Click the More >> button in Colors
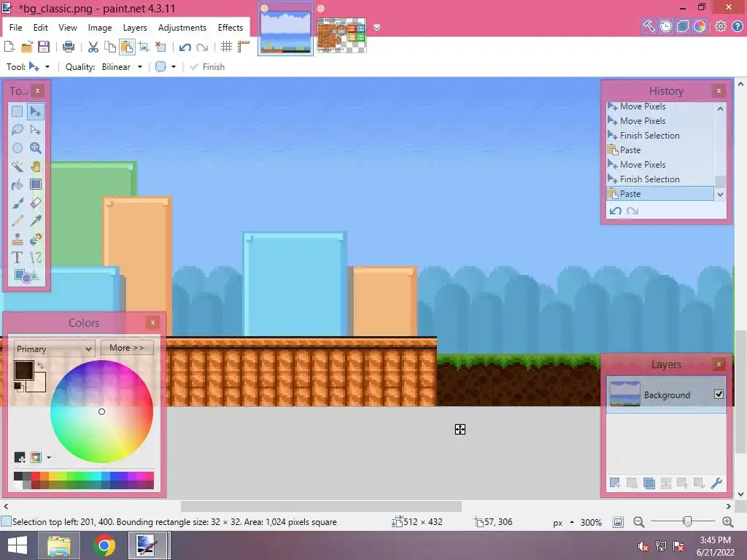 point(127,348)
